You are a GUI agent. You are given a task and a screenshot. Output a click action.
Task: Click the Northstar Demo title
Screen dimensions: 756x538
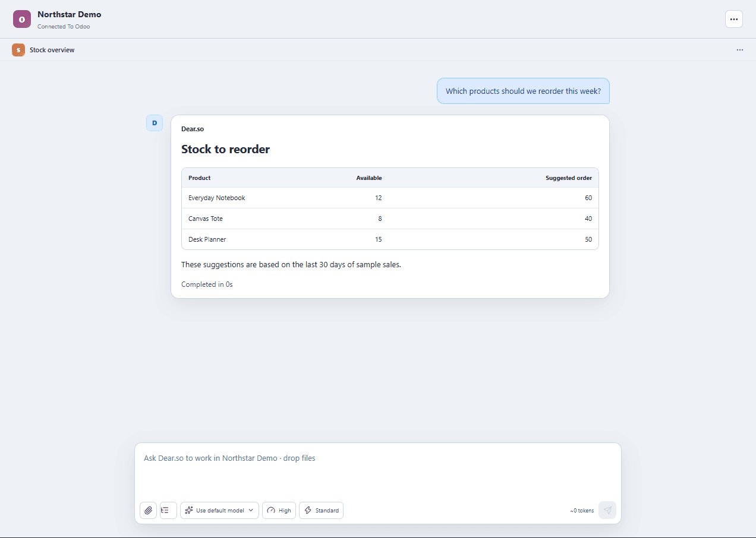click(70, 14)
